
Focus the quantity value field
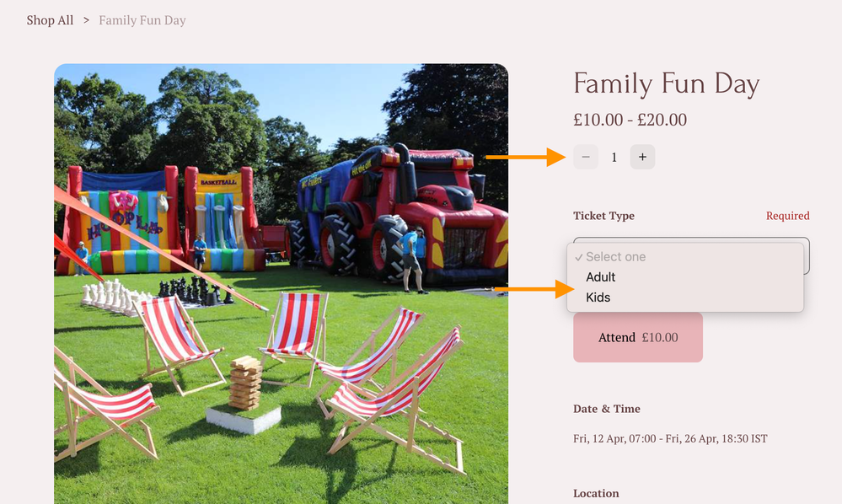point(614,158)
